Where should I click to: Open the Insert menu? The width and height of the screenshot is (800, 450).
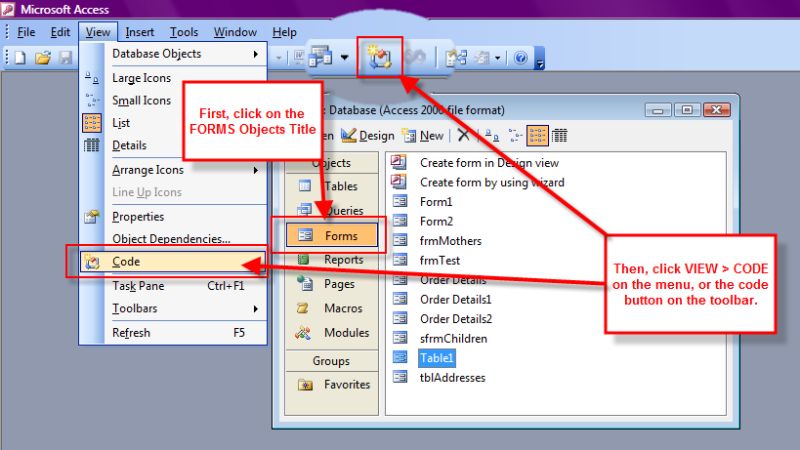(139, 32)
